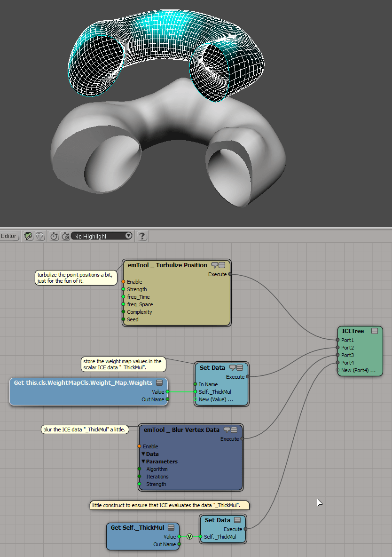Select the 'turbulize the point positions' comment note

click(x=75, y=278)
